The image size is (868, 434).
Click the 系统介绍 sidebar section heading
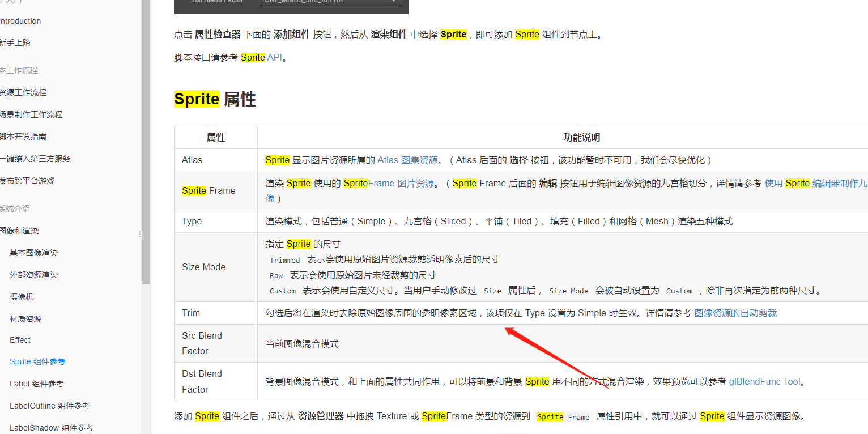(x=15, y=209)
